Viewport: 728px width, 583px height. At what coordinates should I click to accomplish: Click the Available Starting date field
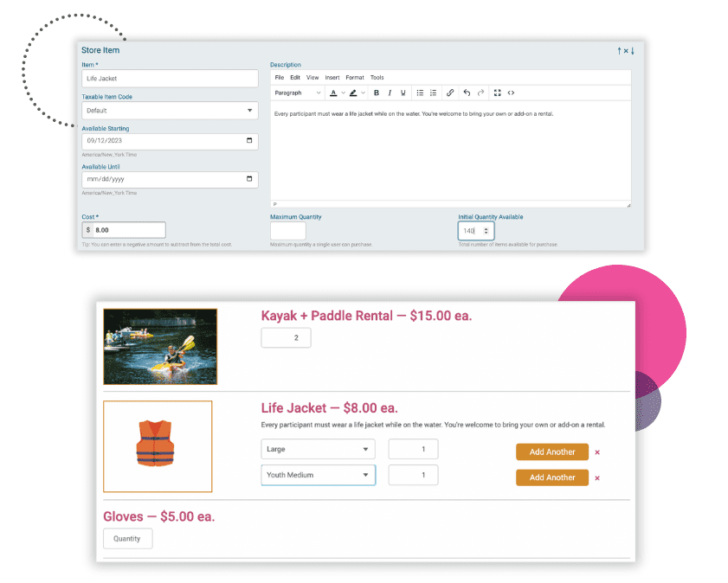(170, 142)
